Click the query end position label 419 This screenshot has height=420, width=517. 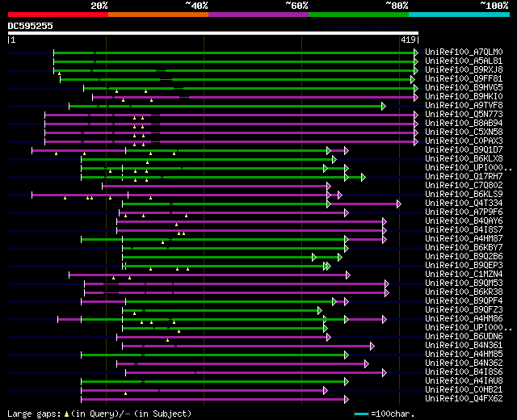coord(408,40)
